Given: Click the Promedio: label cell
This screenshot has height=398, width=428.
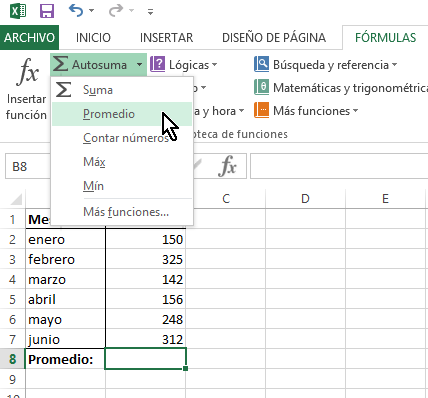Looking at the screenshot, I should point(65,359).
